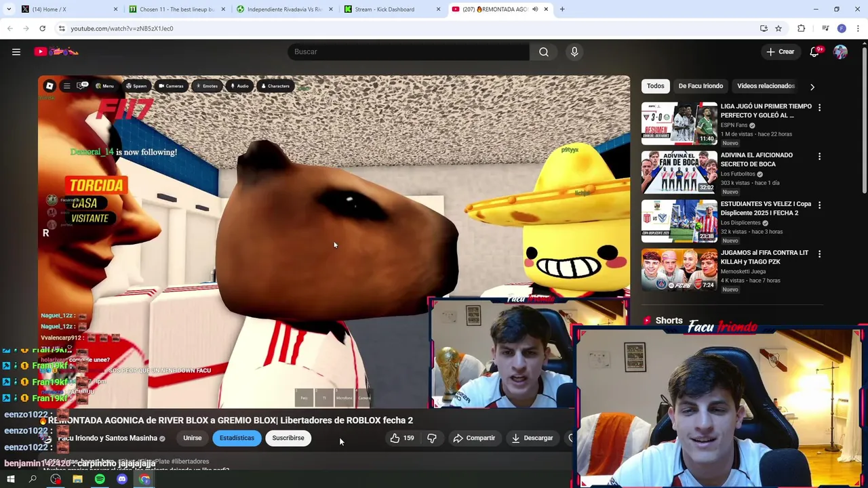This screenshot has height=488, width=868.
Task: Open the Chrome profile avatar
Action: (x=842, y=28)
